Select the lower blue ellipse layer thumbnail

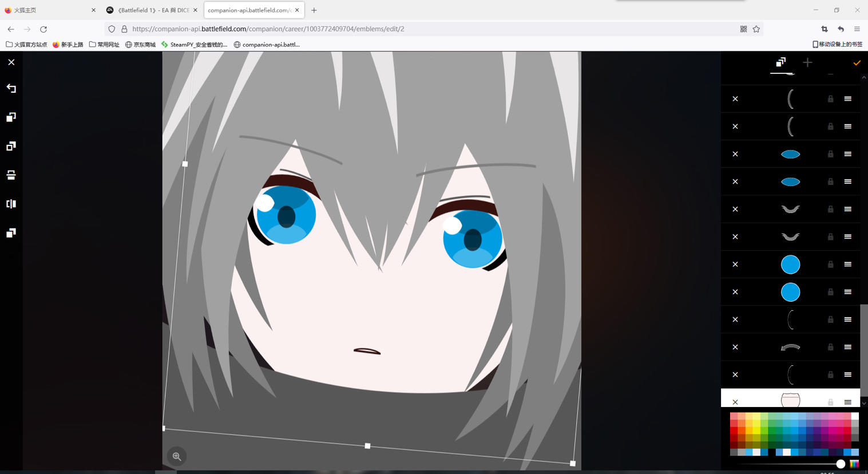click(790, 181)
